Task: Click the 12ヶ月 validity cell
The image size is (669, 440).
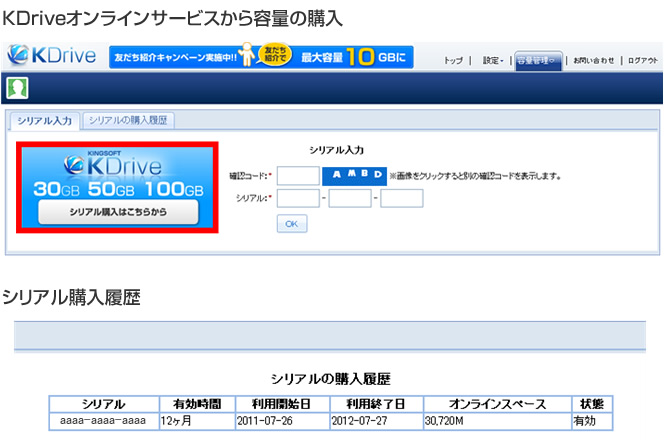Action: (x=198, y=421)
